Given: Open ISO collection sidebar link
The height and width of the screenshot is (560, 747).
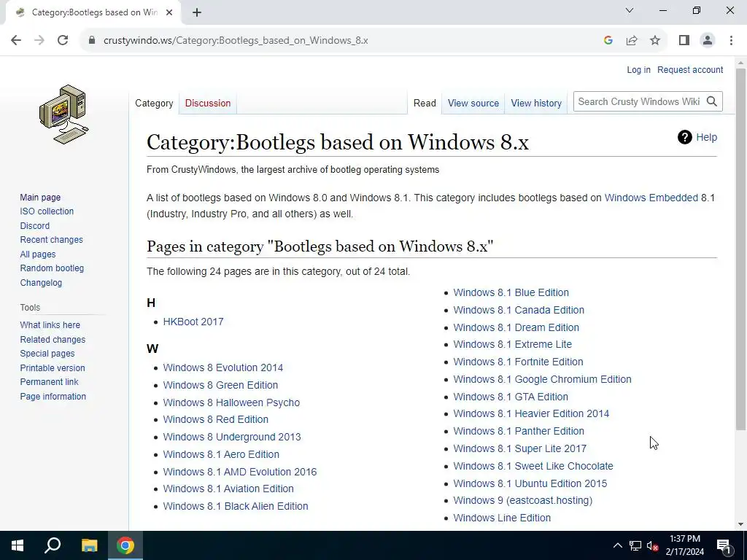Looking at the screenshot, I should (x=47, y=211).
